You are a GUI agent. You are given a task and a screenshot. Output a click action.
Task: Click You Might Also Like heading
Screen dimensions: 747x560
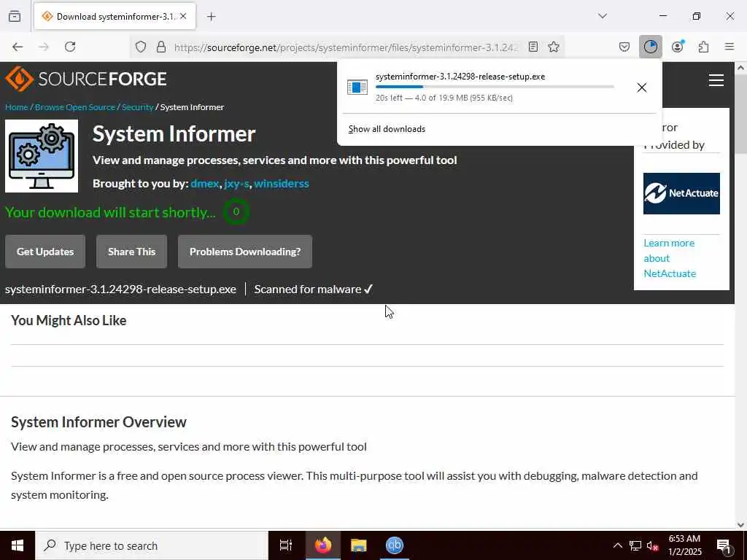[69, 321]
